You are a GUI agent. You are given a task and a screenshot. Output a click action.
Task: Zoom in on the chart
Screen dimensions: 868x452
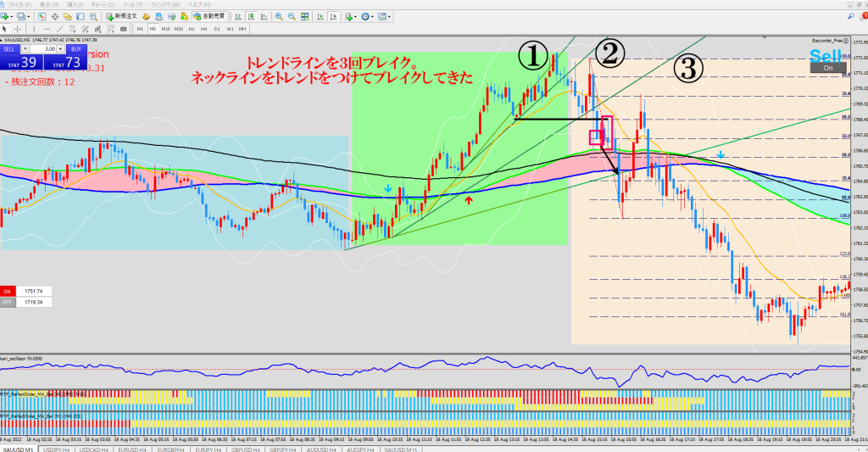(279, 17)
